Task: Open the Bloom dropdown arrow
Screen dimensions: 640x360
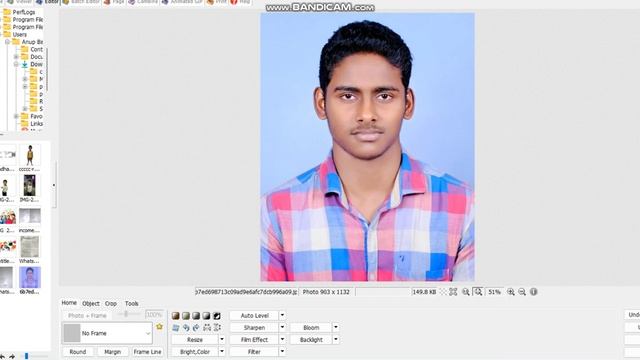Action: (x=336, y=327)
